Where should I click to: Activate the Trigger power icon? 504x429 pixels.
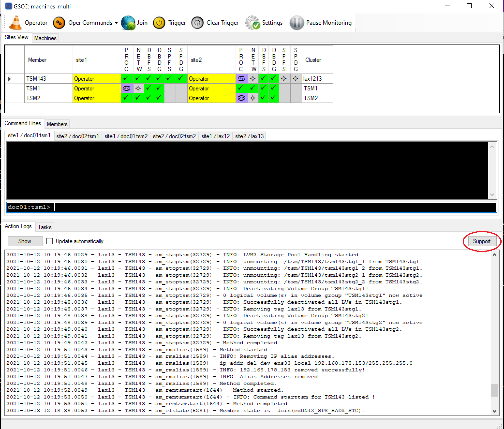click(x=159, y=23)
